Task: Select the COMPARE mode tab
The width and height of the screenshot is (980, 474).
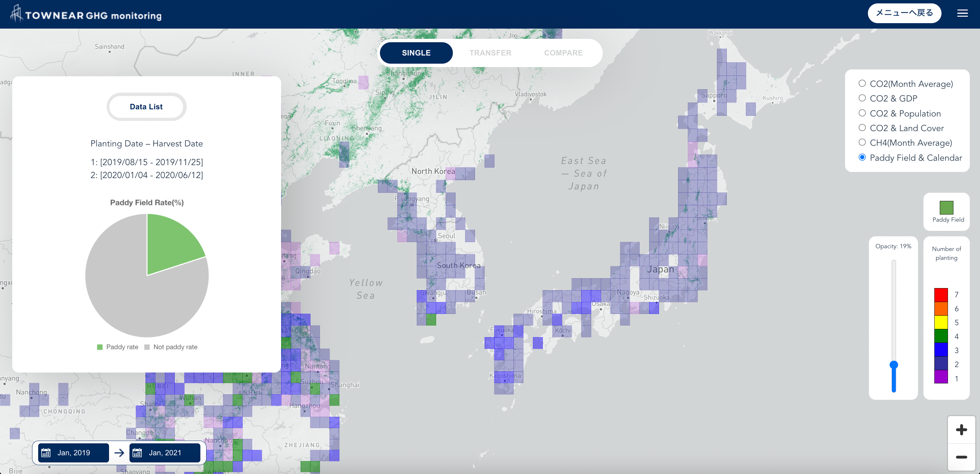Action: (x=562, y=52)
